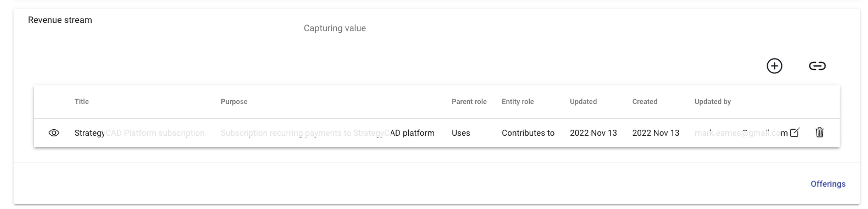Click the link existing item icon
The image size is (868, 209).
[x=817, y=66]
